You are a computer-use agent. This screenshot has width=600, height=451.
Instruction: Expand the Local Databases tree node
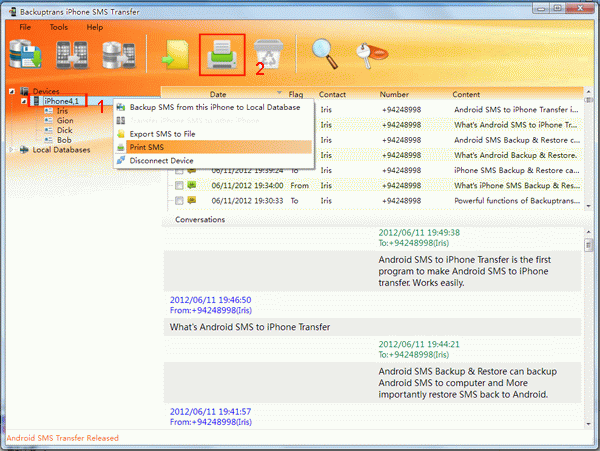pos(12,150)
